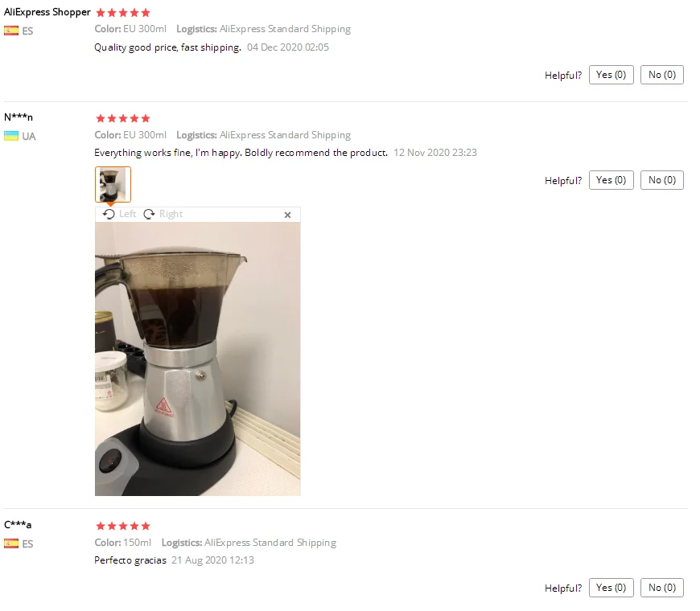Click the reviewer name N***n
Image resolution: width=700 pixels, height=611 pixels.
tap(19, 117)
